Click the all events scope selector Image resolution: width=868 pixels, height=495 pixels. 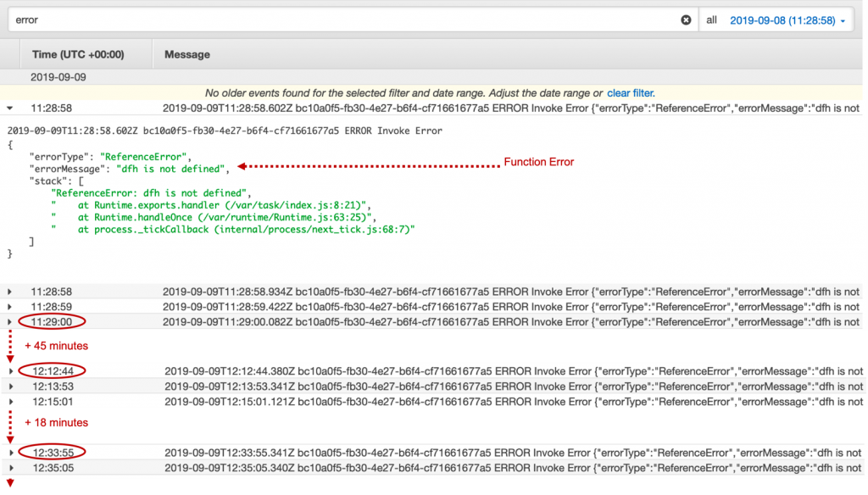point(710,19)
